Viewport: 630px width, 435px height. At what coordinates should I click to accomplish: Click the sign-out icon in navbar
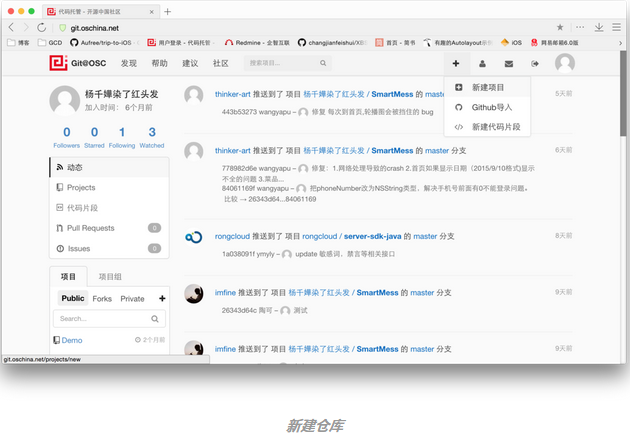click(535, 63)
